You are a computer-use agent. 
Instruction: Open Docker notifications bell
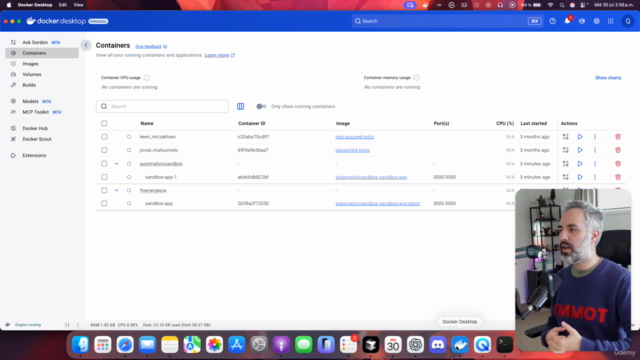[x=567, y=21]
